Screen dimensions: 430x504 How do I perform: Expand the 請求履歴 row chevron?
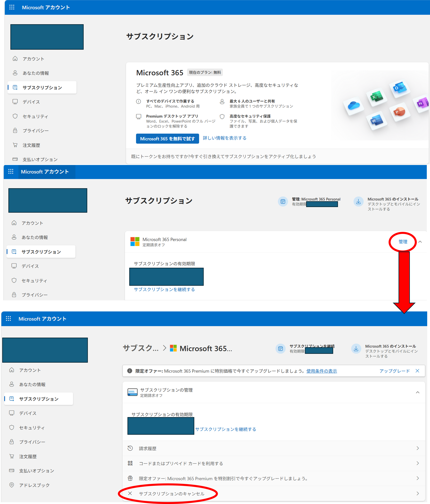pos(418,448)
